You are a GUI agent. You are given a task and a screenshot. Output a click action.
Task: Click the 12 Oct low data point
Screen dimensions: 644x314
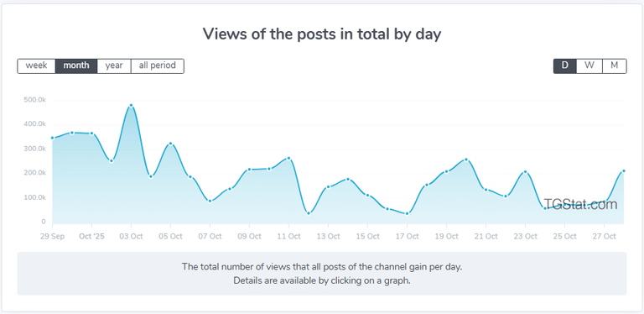point(309,213)
